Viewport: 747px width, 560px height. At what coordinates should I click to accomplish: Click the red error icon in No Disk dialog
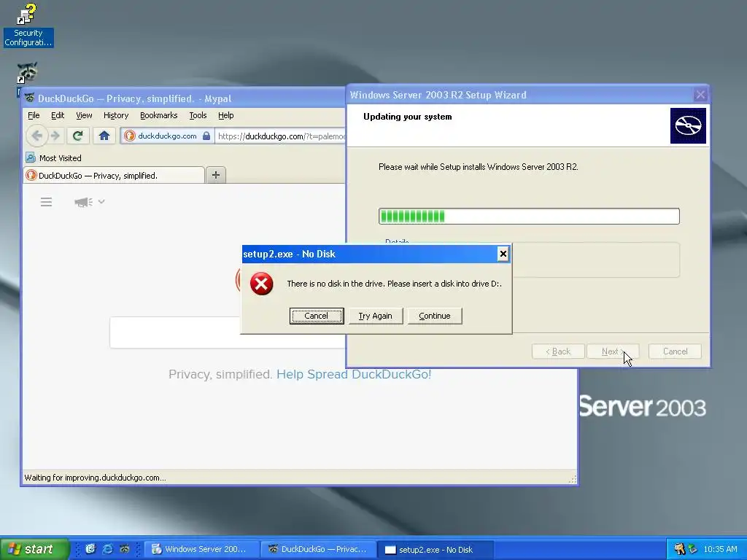coord(262,284)
